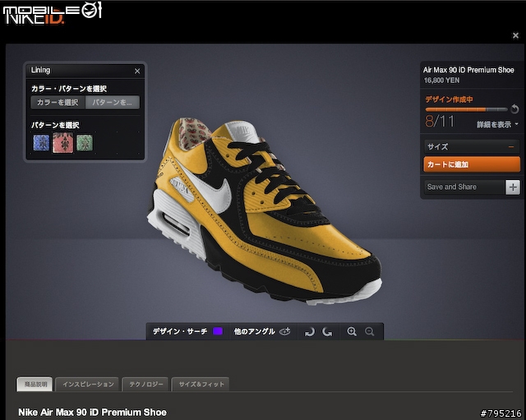Image resolution: width=526 pixels, height=420 pixels.
Task: Switch to the テクノロジー tab
Action: (x=146, y=385)
